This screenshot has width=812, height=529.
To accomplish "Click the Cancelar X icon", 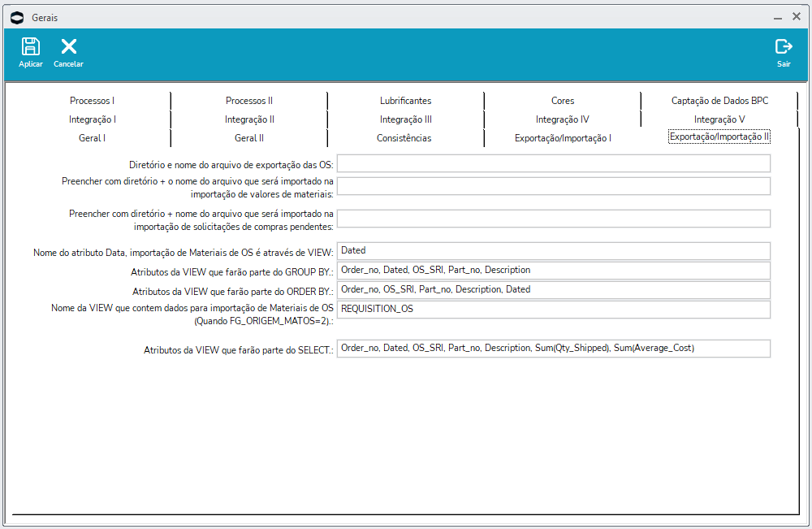I will tap(68, 46).
